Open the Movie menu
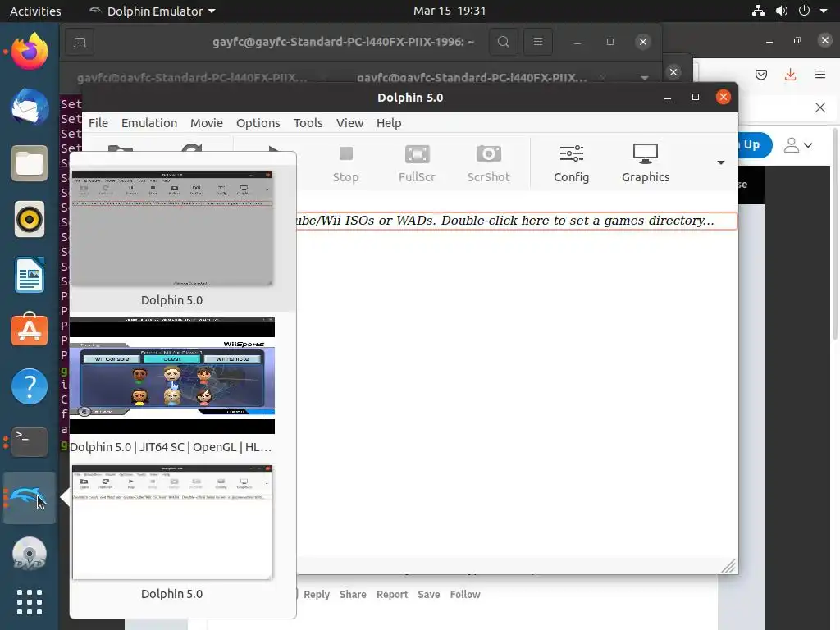840x630 pixels. [x=206, y=123]
